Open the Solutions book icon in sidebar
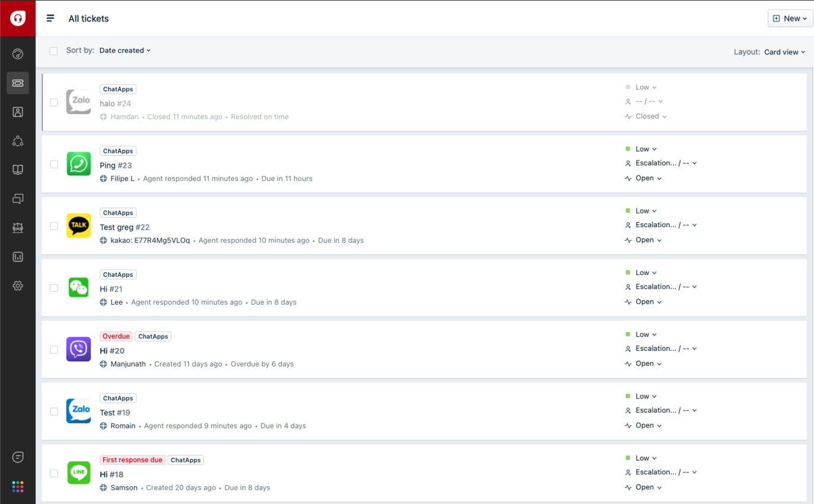Image resolution: width=814 pixels, height=504 pixels. tap(18, 170)
